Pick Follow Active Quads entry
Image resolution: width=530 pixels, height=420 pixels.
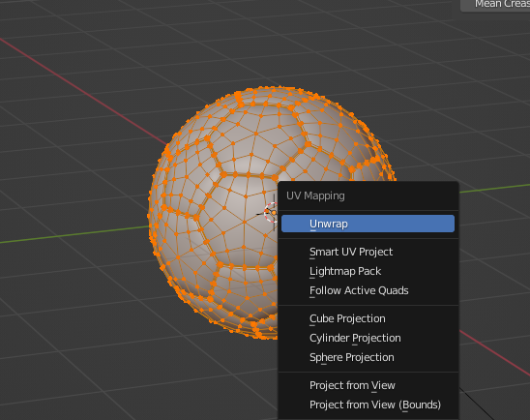(x=368, y=290)
